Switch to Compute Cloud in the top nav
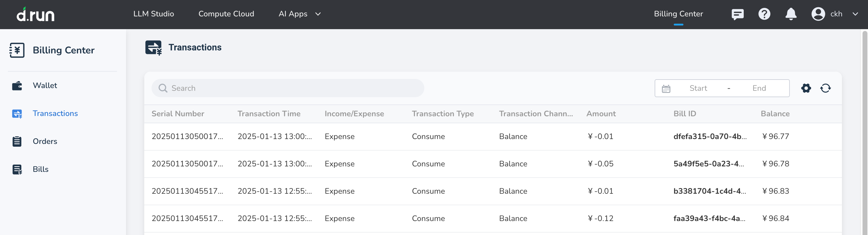This screenshot has height=235, width=868. coord(226,14)
